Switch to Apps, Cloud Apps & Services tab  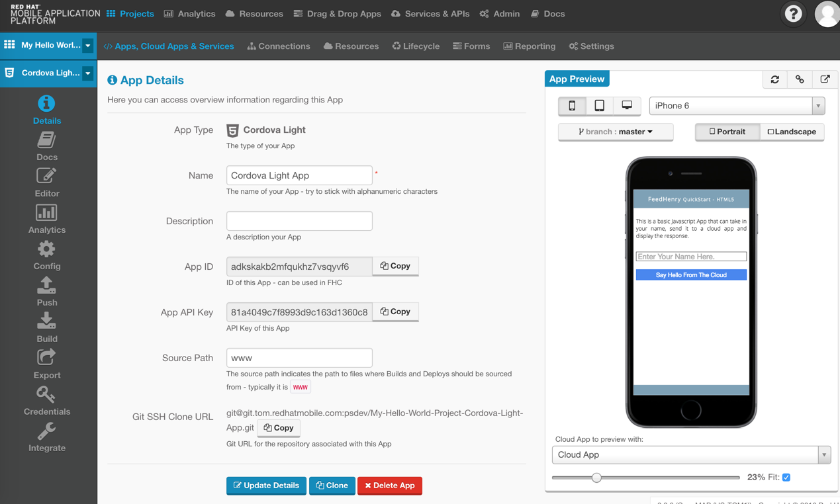[169, 46]
